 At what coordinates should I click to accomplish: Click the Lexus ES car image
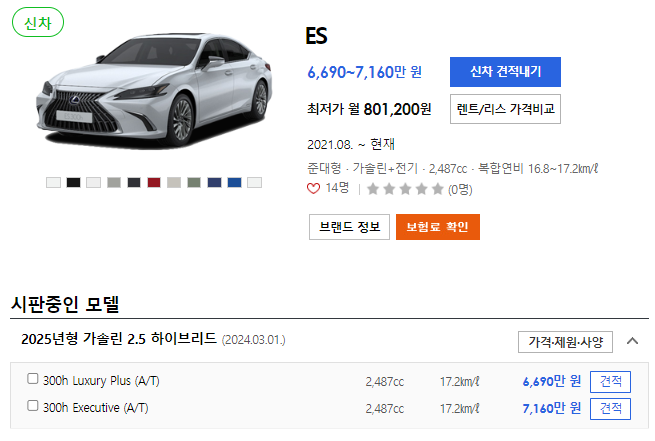(154, 90)
